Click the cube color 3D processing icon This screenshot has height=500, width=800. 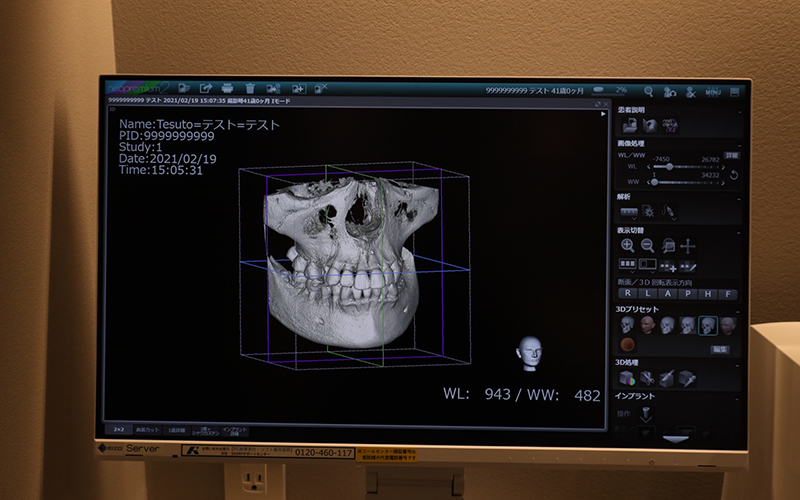coord(627,379)
